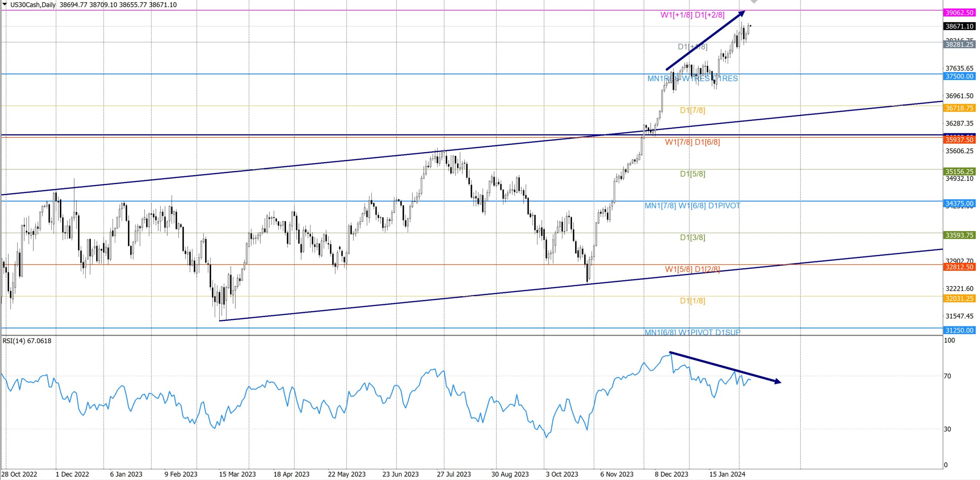Click the 8 Dec 2023 date label

671,474
